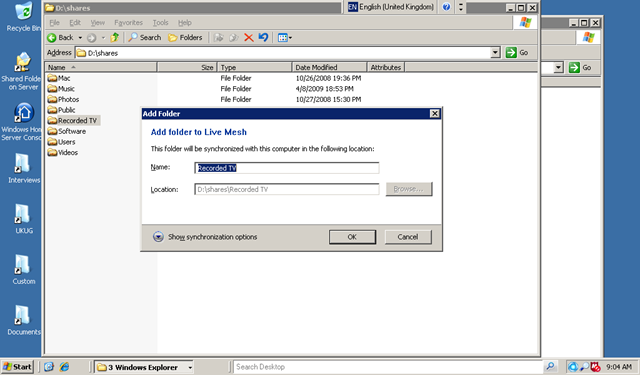
Task: Click the Attributes column header
Action: tap(386, 67)
